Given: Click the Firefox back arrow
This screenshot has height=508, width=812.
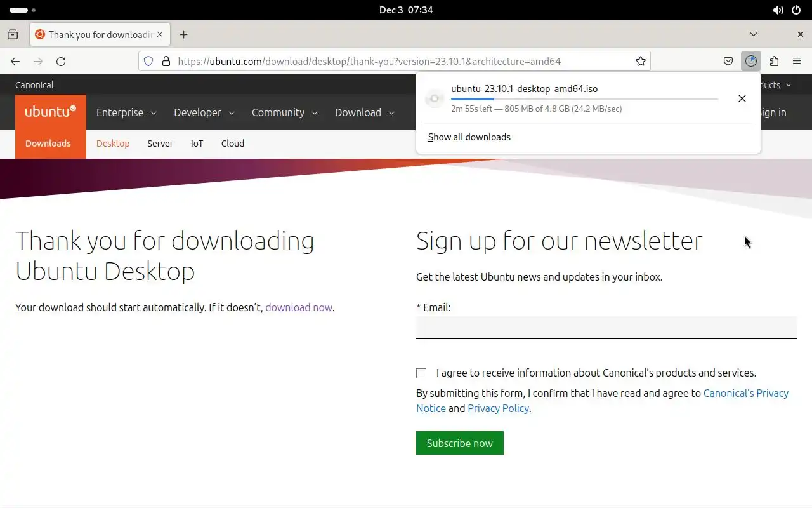Looking at the screenshot, I should [x=15, y=62].
